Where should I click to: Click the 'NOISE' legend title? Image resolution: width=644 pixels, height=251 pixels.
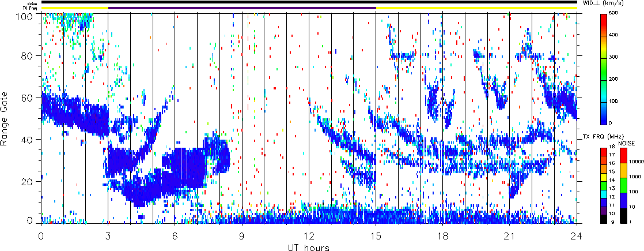click(627, 143)
